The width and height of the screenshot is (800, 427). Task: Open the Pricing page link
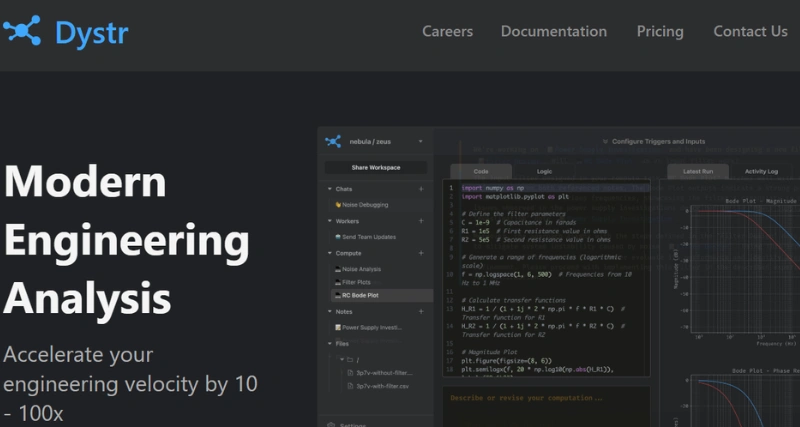coord(660,31)
